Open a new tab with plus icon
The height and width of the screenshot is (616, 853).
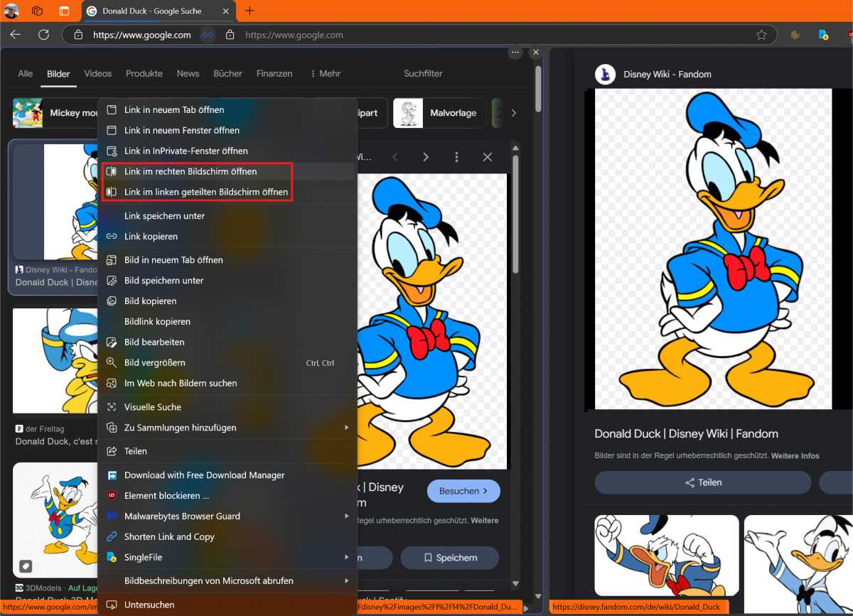tap(250, 11)
